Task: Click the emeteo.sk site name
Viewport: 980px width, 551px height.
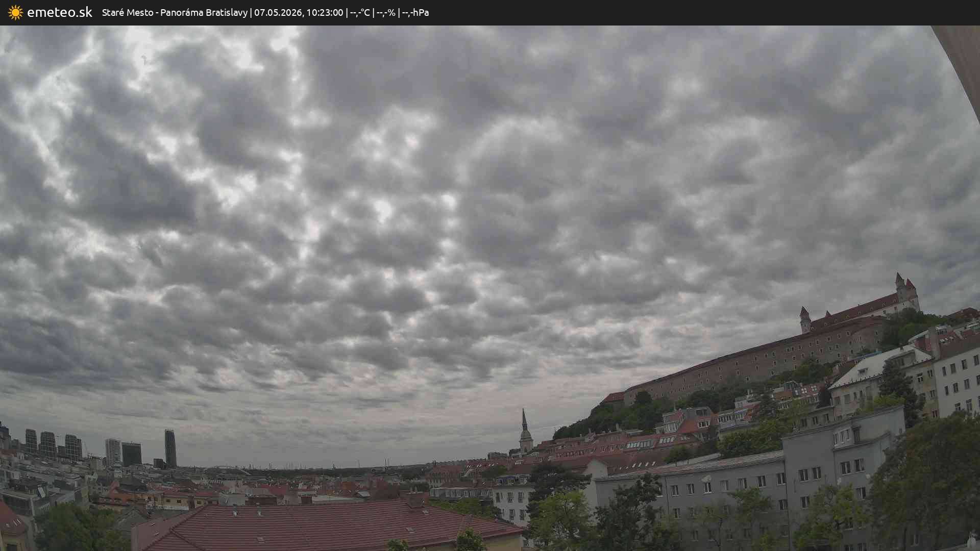Action: click(60, 12)
